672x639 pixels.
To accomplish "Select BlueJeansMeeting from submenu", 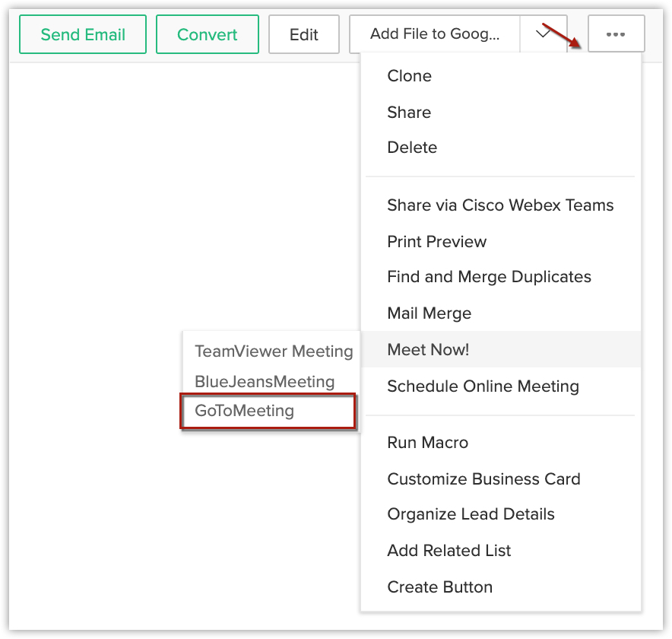I will pos(265,382).
